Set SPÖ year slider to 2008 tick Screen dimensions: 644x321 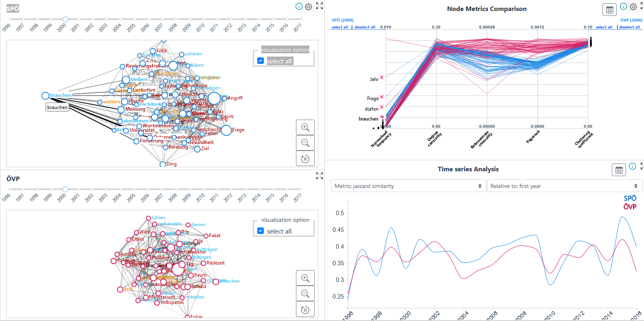tap(176, 19)
